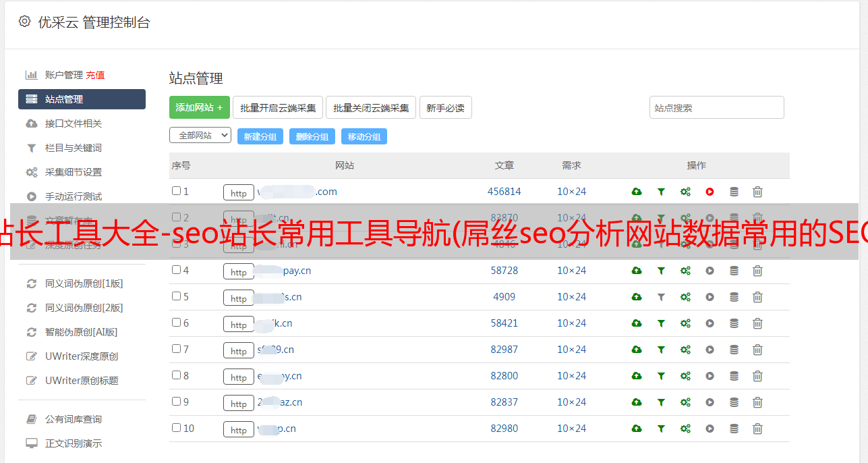The image size is (868, 463).
Task: Select 站点管理 in the sidebar
Action: pyautogui.click(x=82, y=99)
